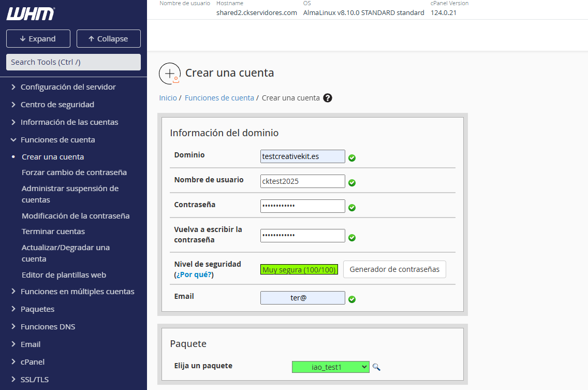Open Terminar cuentas in sidebar

coord(53,232)
